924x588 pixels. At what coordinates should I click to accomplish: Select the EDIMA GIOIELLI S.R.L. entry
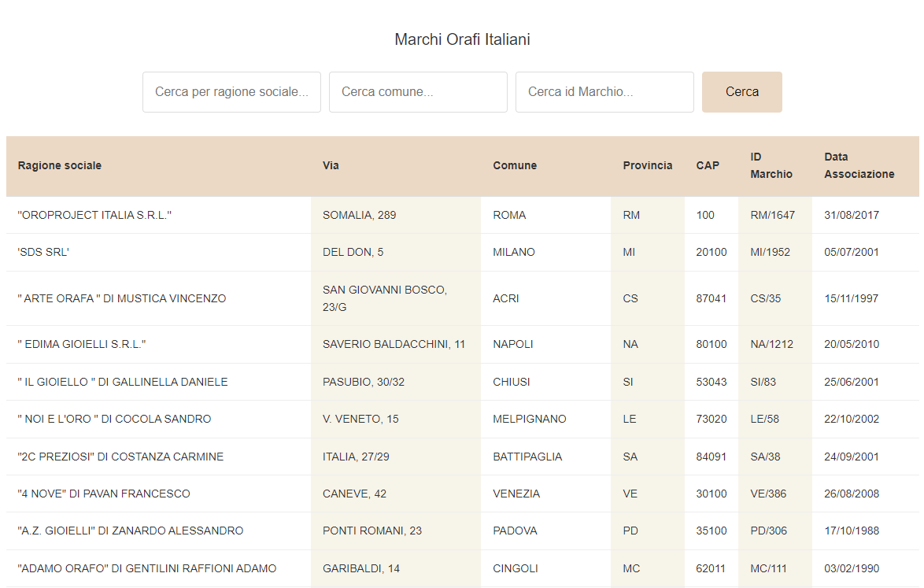coord(82,344)
